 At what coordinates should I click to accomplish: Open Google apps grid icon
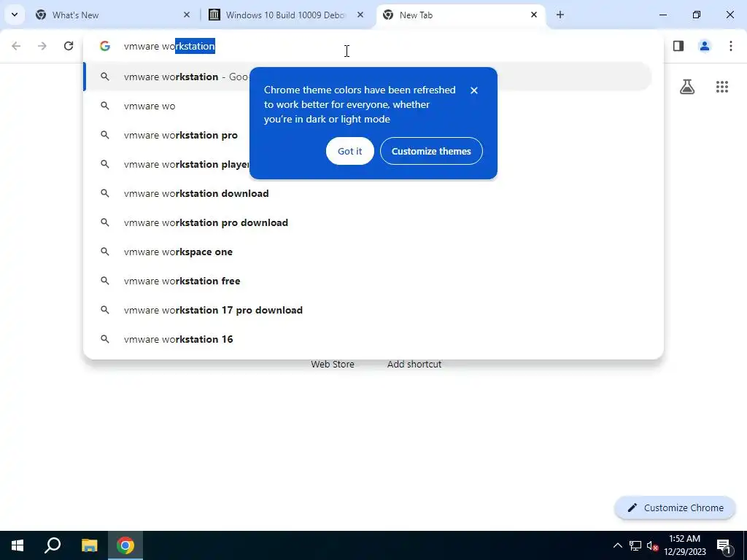point(721,87)
